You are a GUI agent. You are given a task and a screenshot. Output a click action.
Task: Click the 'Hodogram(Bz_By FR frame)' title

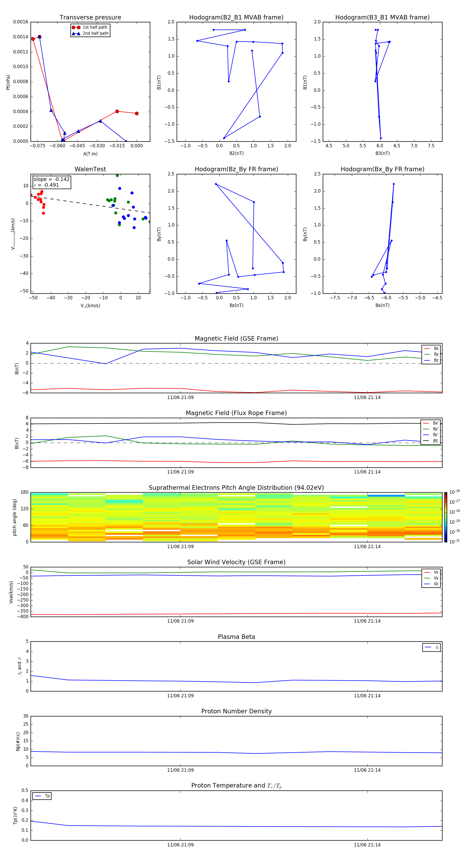tap(236, 169)
